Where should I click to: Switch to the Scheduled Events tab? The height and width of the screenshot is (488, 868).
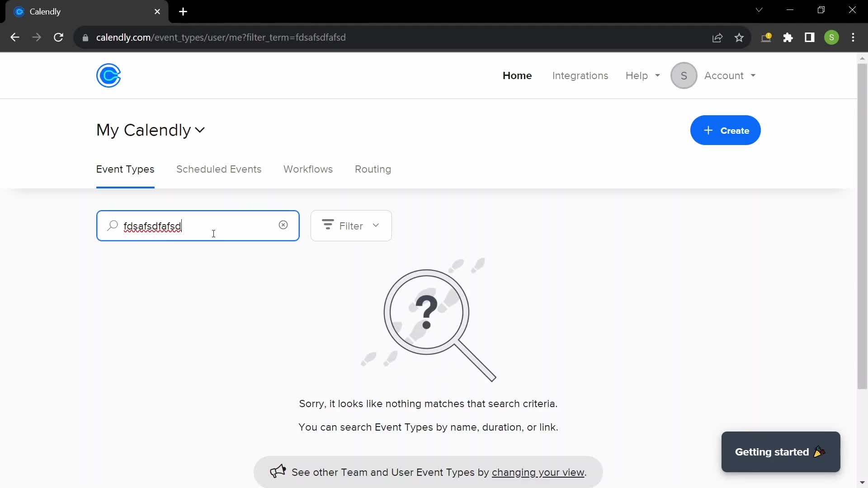point(219,169)
